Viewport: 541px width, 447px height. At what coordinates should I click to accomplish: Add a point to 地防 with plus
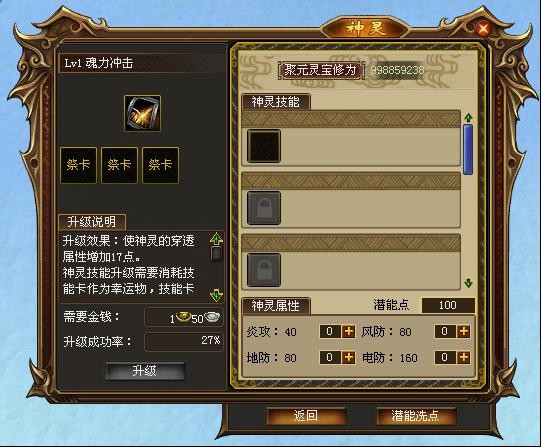(349, 357)
